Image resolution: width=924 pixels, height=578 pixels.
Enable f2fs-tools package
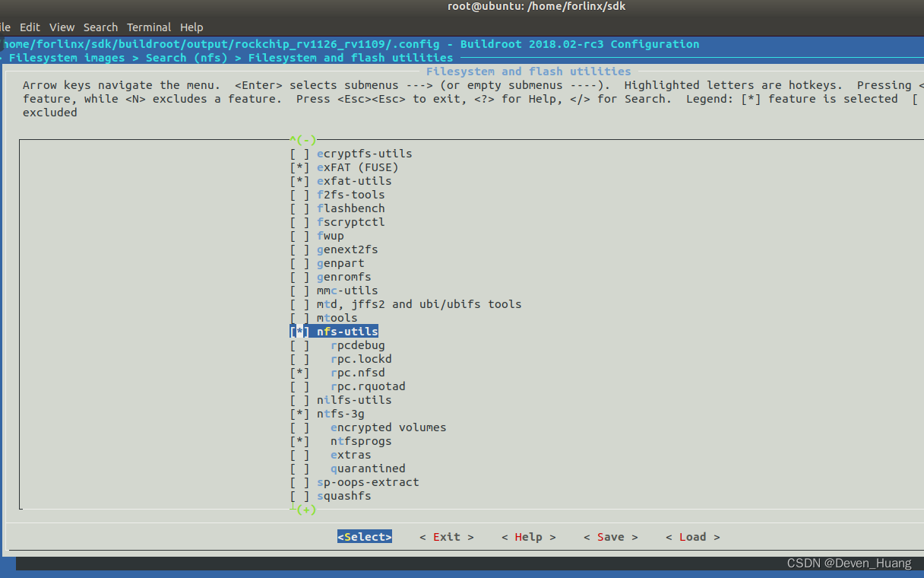299,195
